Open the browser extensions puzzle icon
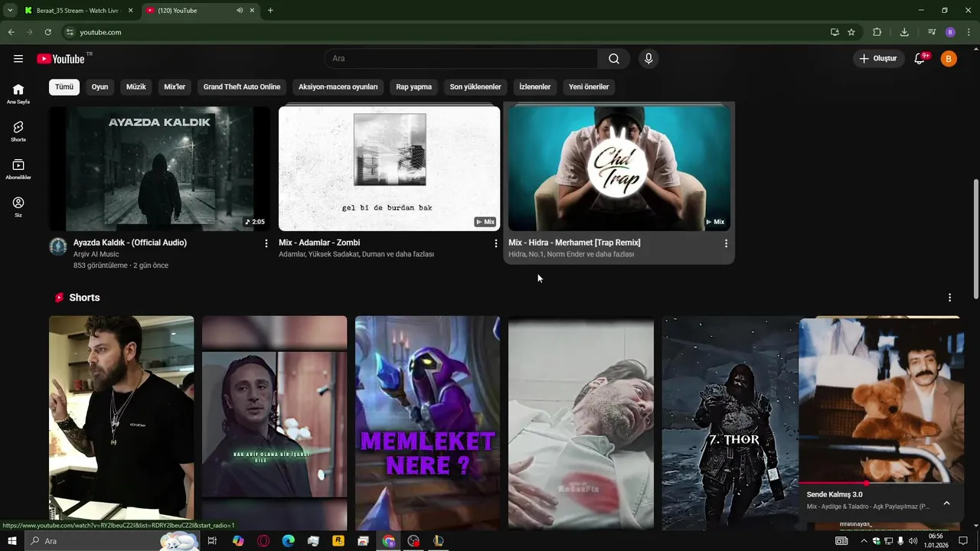Screen dimensions: 980x551 (x=877, y=32)
